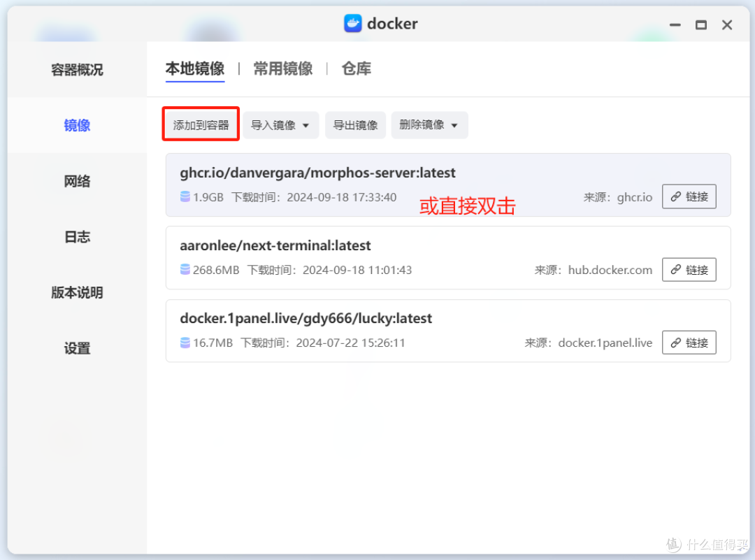Select 镜像 in the sidebar
The image size is (755, 560).
tap(77, 125)
